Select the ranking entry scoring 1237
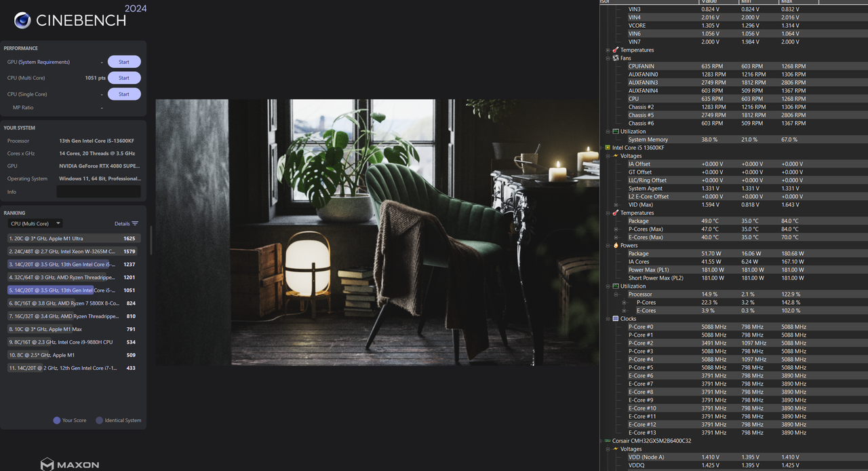The image size is (868, 471). (73, 265)
